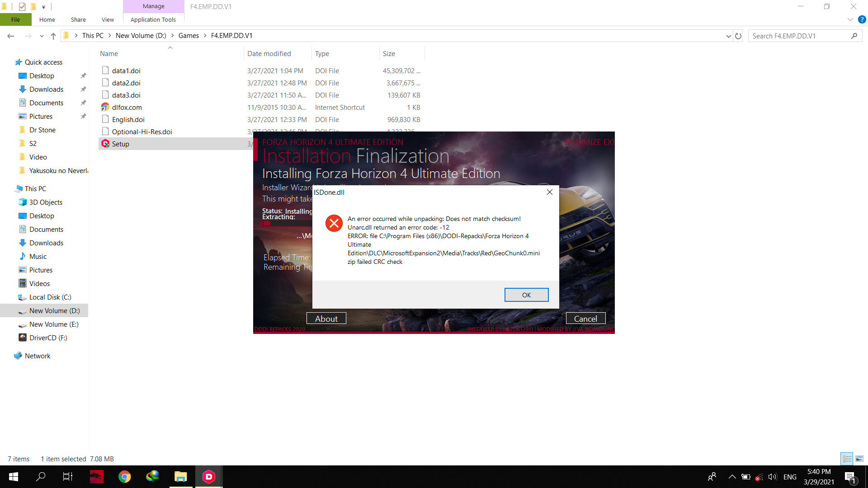
Task: Click the dlfox.com internet shortcut icon
Action: [x=105, y=107]
